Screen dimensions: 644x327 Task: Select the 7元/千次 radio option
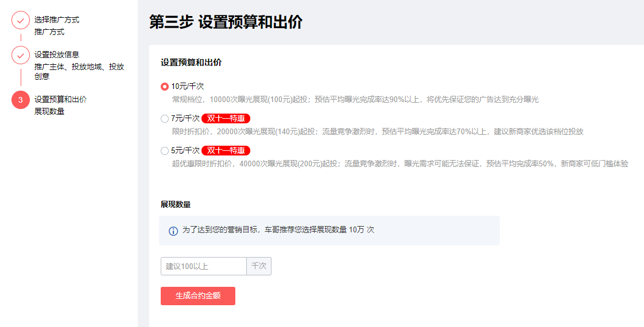[x=165, y=119]
